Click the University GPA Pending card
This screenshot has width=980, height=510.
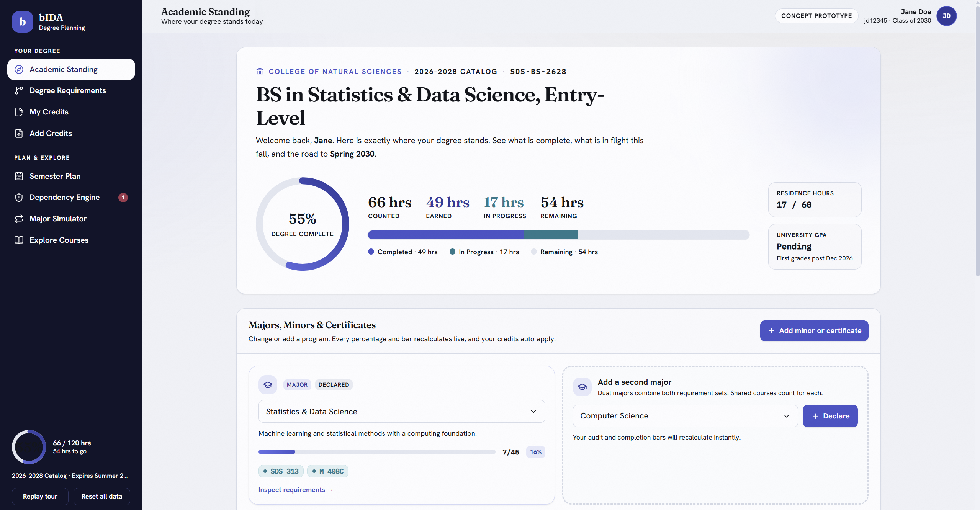coord(815,247)
